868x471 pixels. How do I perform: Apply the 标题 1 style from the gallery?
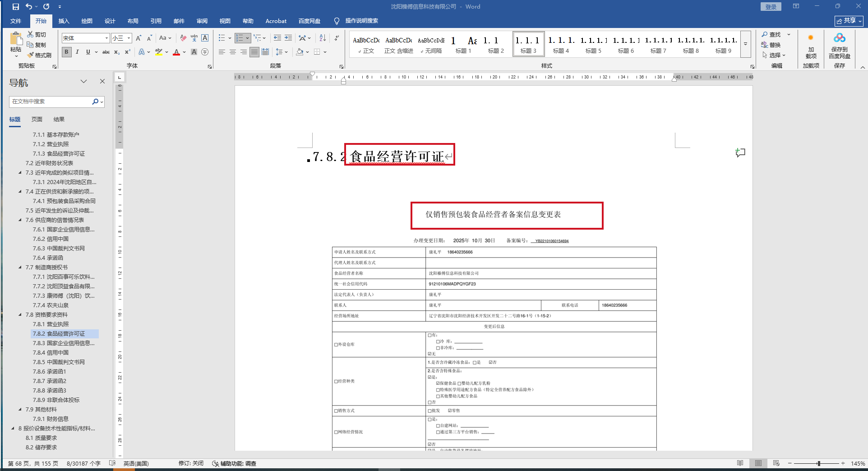pyautogui.click(x=463, y=44)
